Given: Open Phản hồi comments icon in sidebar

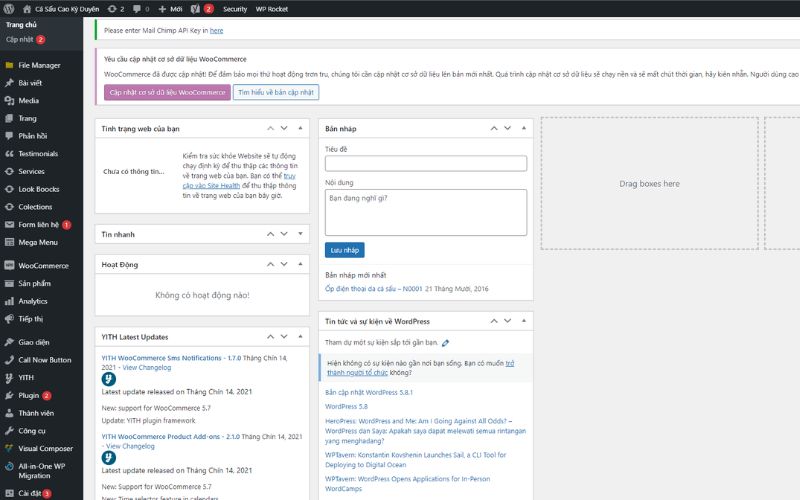Looking at the screenshot, I should pyautogui.click(x=9, y=136).
